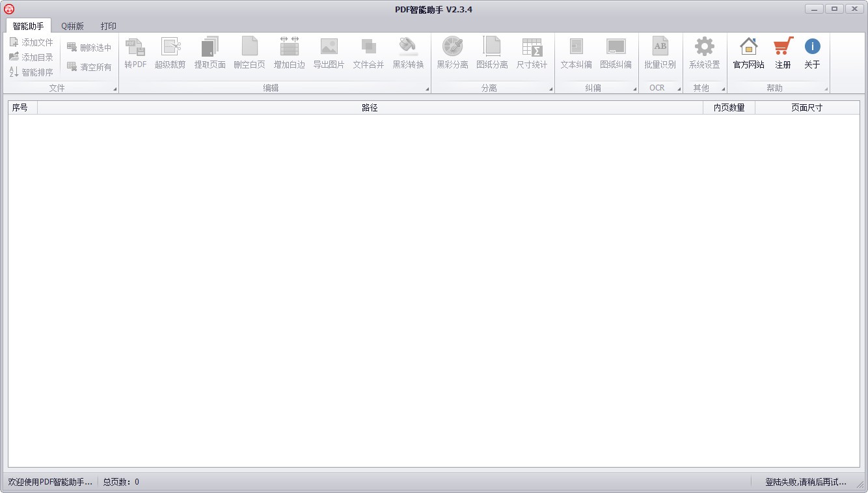Expand the 其他 group launcher arrow
The width and height of the screenshot is (868, 493).
[723, 89]
